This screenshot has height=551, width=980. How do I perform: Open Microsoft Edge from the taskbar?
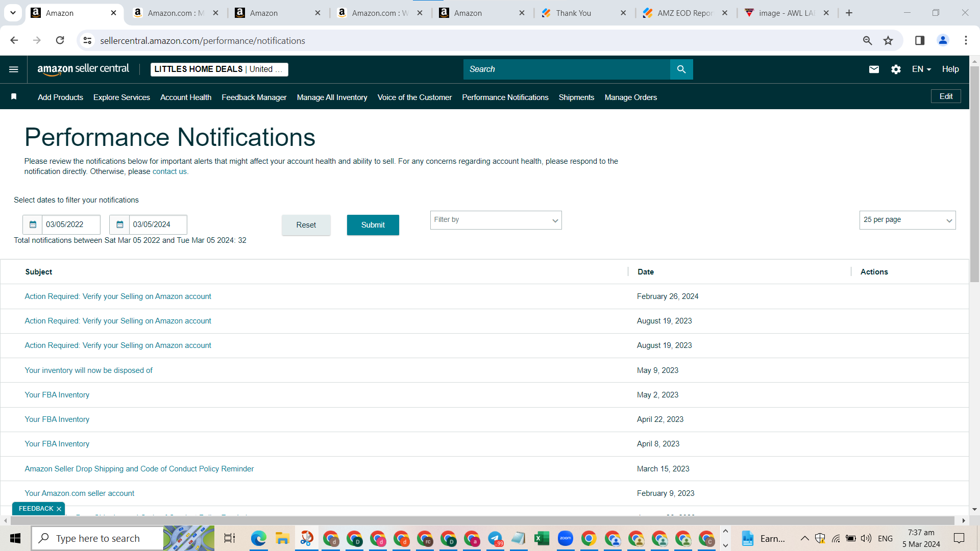click(x=259, y=538)
